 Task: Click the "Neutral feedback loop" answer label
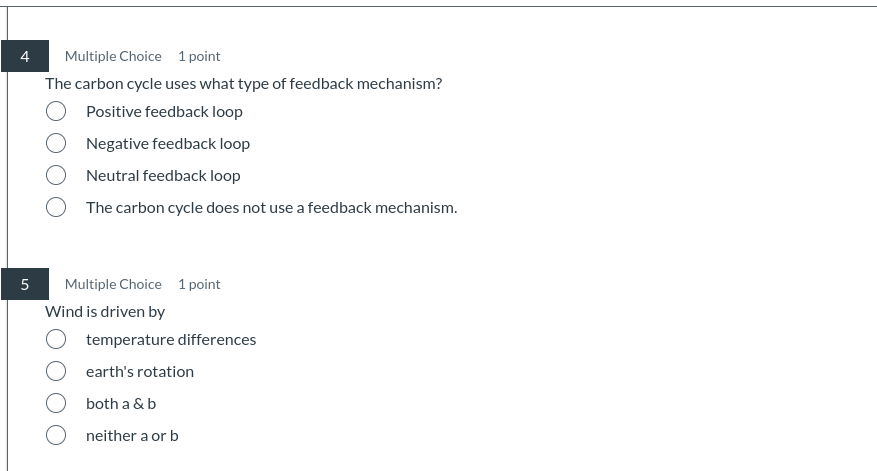(163, 176)
